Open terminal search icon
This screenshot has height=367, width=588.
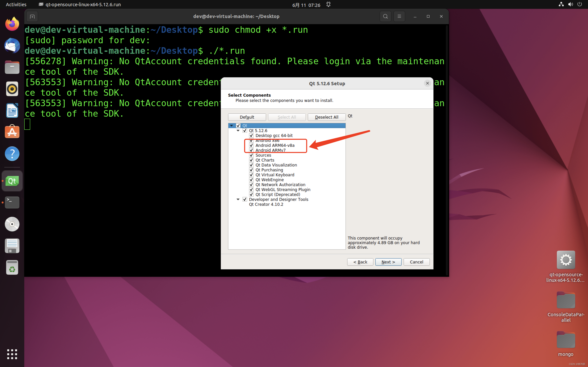click(385, 17)
